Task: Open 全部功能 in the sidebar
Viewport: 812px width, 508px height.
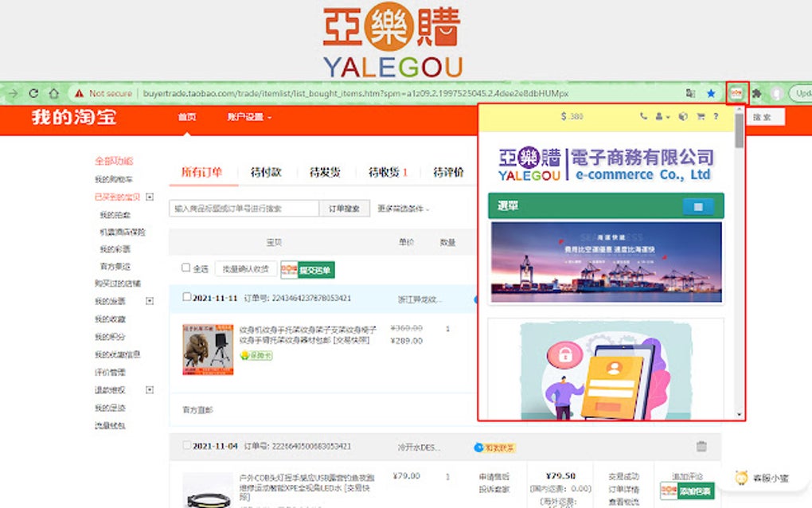Action: click(x=114, y=161)
